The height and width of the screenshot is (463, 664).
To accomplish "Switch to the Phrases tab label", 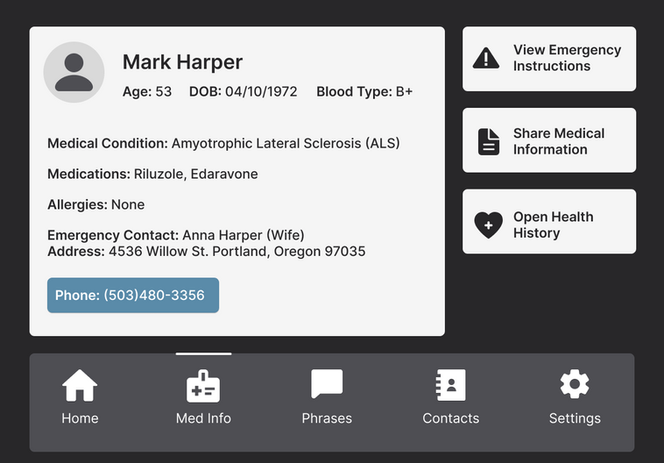I will [327, 418].
